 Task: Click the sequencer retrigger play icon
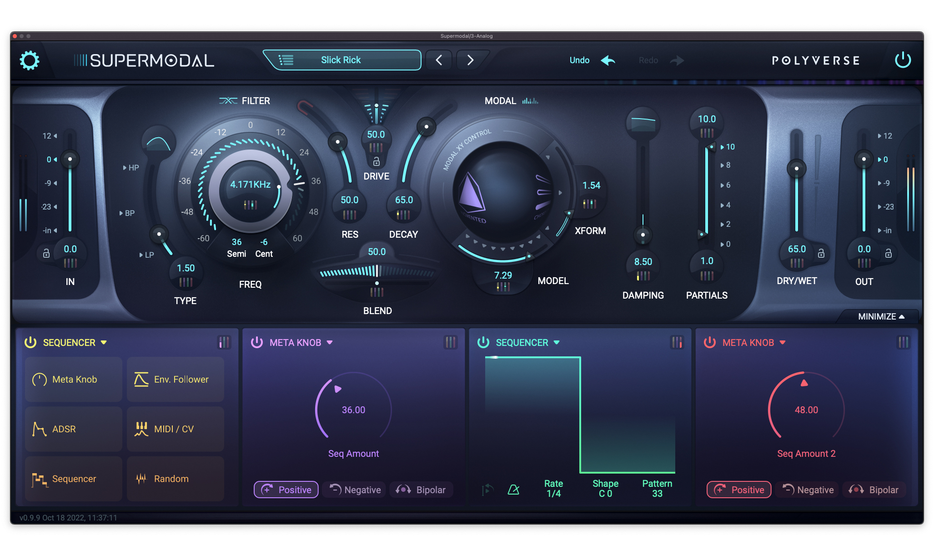(487, 490)
